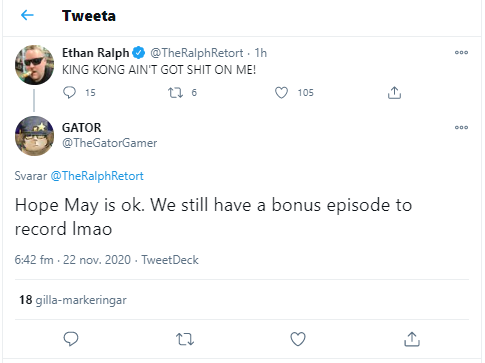Visit @TheGatorGamer profile handle
485x363 pixels.
(x=109, y=143)
